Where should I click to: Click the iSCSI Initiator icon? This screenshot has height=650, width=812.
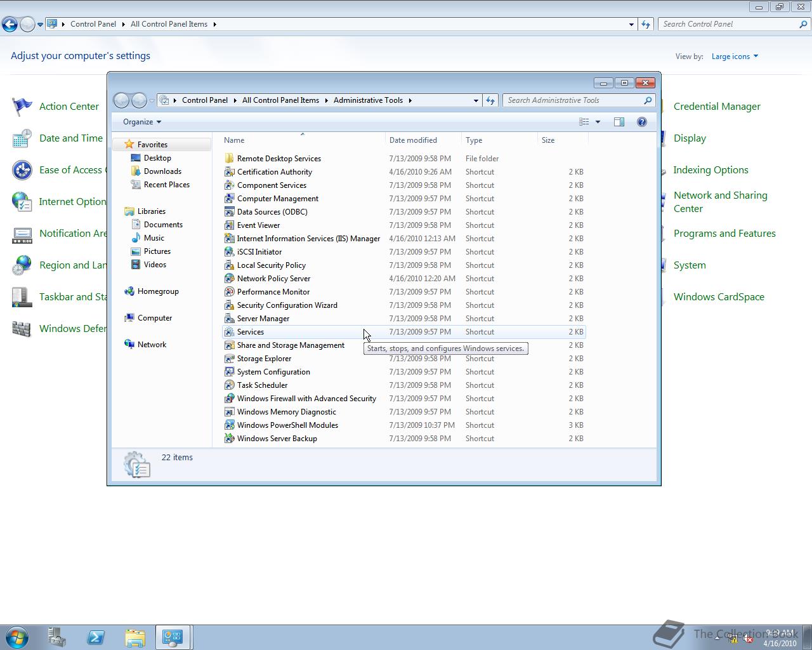[x=230, y=252]
